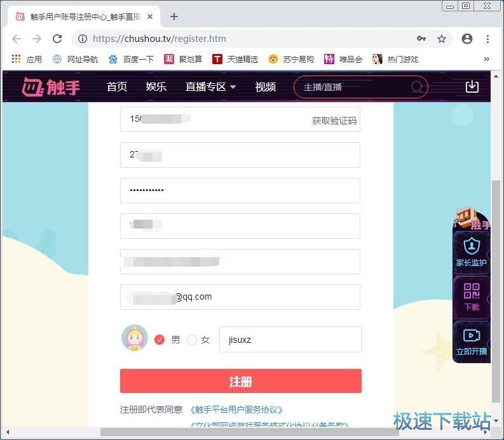This screenshot has width=504, height=440.
Task: Click the horizontal scrollbar thumb
Action: (250, 432)
